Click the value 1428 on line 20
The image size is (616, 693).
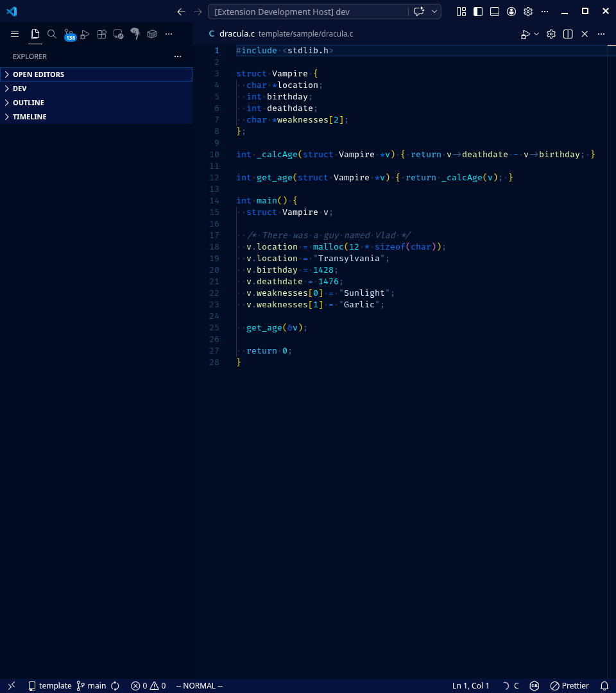click(323, 269)
